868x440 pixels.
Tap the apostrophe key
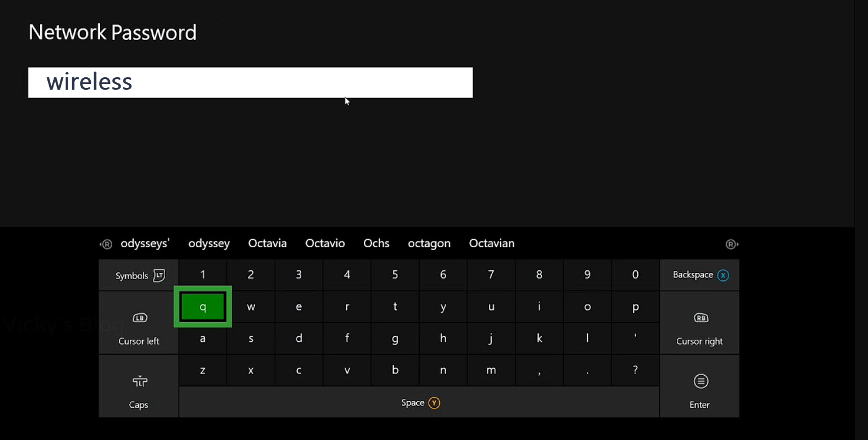coord(635,338)
